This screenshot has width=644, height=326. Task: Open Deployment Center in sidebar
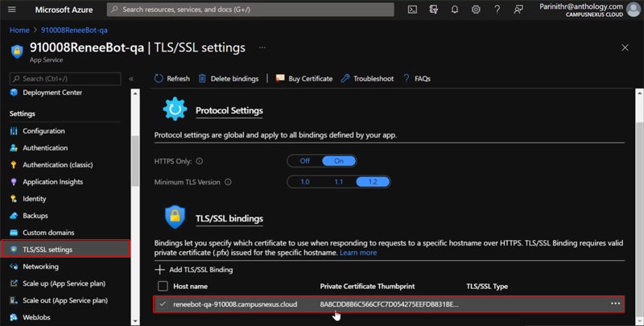point(52,93)
